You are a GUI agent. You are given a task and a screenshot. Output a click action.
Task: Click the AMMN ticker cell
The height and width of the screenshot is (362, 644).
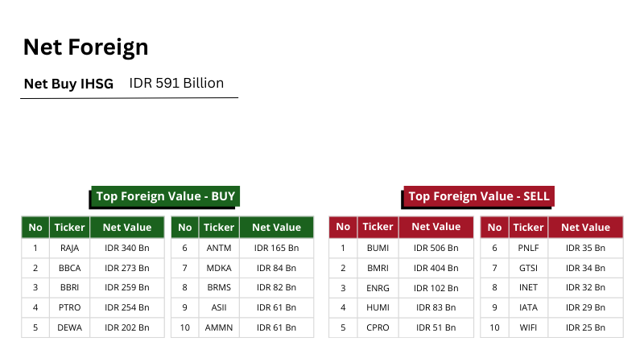(x=219, y=327)
